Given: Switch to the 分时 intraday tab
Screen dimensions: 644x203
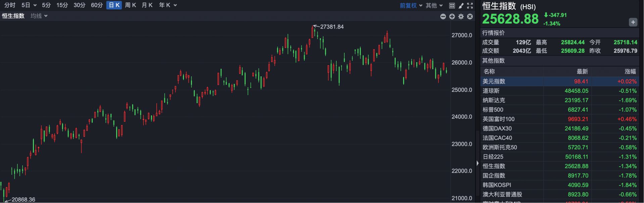Looking at the screenshot, I should (10, 5).
